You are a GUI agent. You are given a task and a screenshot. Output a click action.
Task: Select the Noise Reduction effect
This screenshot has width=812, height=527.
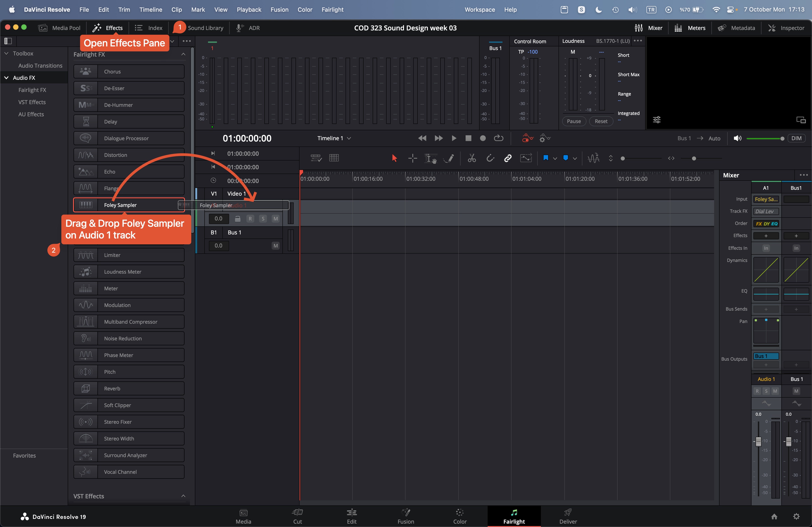[129, 338]
